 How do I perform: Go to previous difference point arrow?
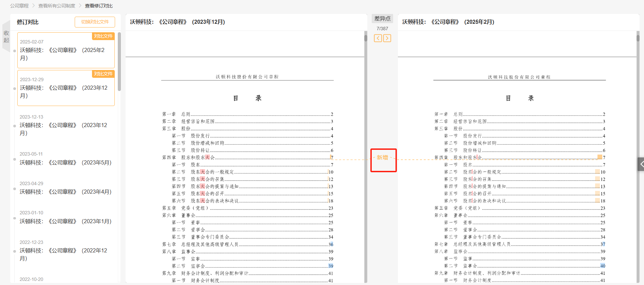click(x=378, y=38)
